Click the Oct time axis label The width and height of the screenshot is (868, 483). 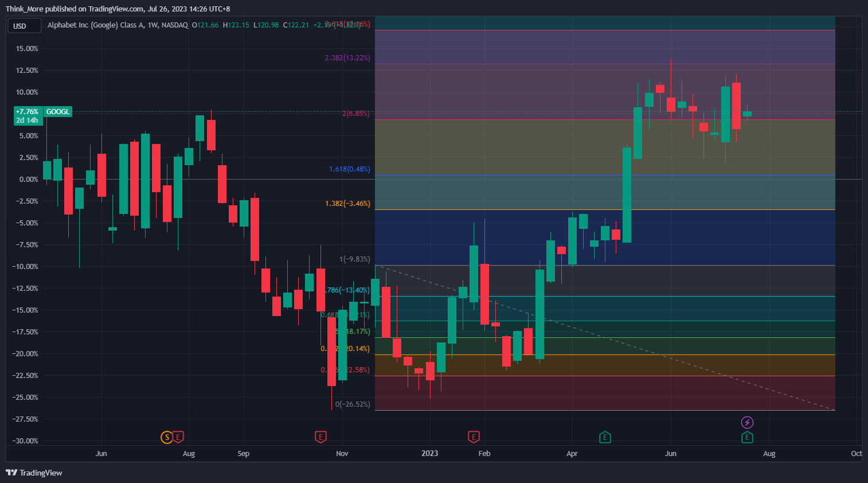[857, 454]
